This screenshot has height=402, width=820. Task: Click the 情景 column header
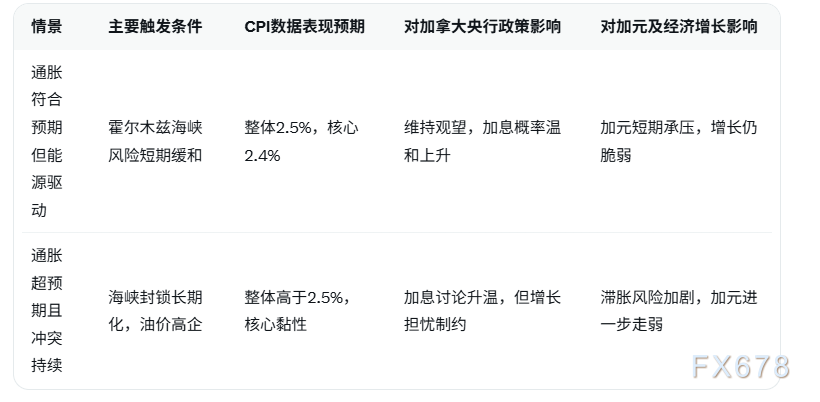(x=46, y=27)
